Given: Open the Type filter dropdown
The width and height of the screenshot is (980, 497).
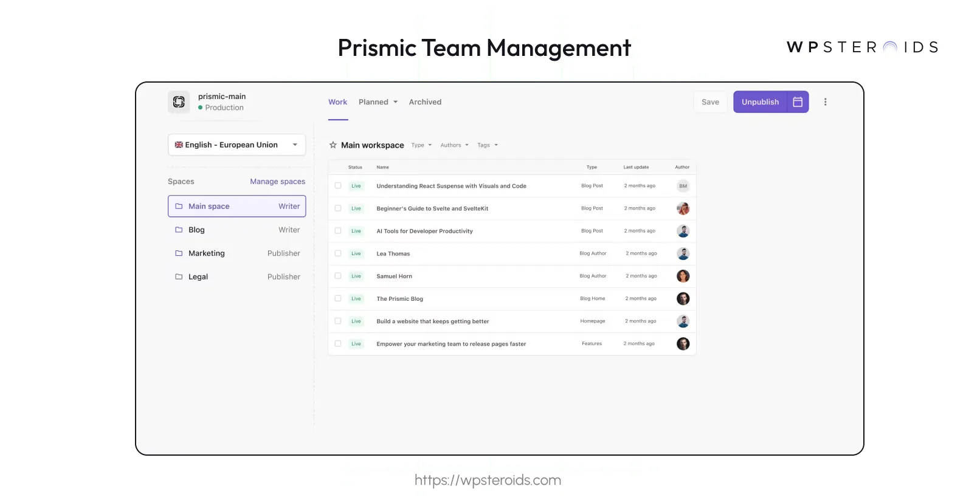Looking at the screenshot, I should [421, 145].
